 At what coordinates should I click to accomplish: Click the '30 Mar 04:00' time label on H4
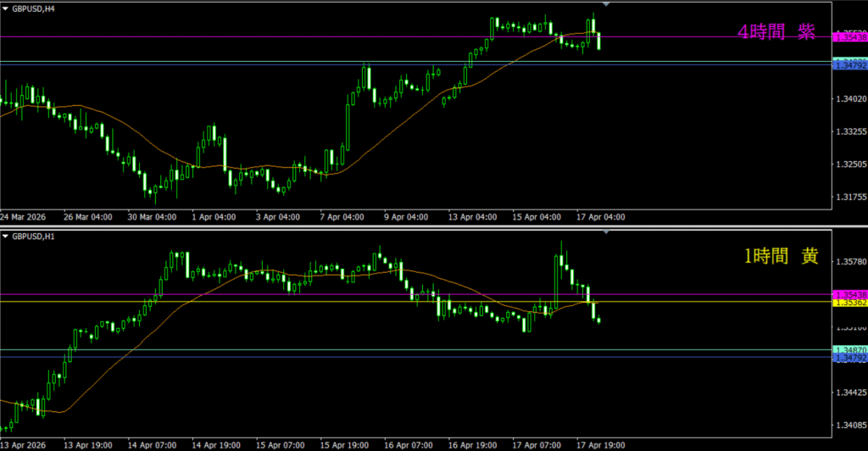coord(153,217)
